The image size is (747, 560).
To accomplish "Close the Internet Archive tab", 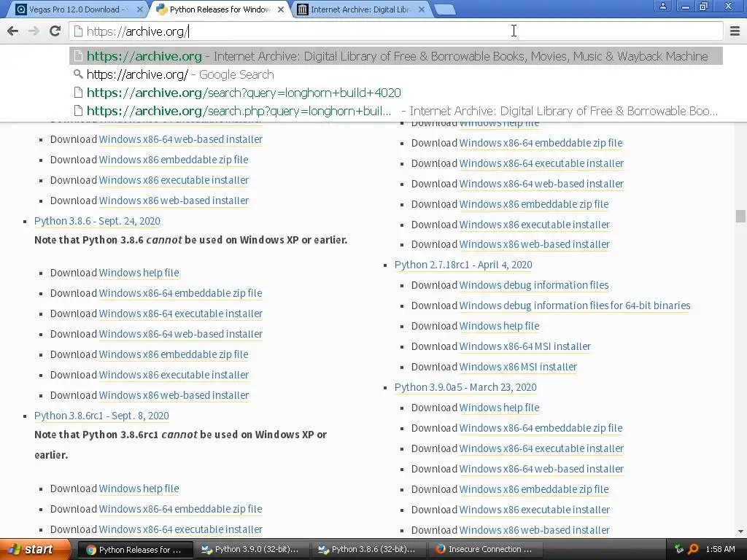I will pos(422,9).
